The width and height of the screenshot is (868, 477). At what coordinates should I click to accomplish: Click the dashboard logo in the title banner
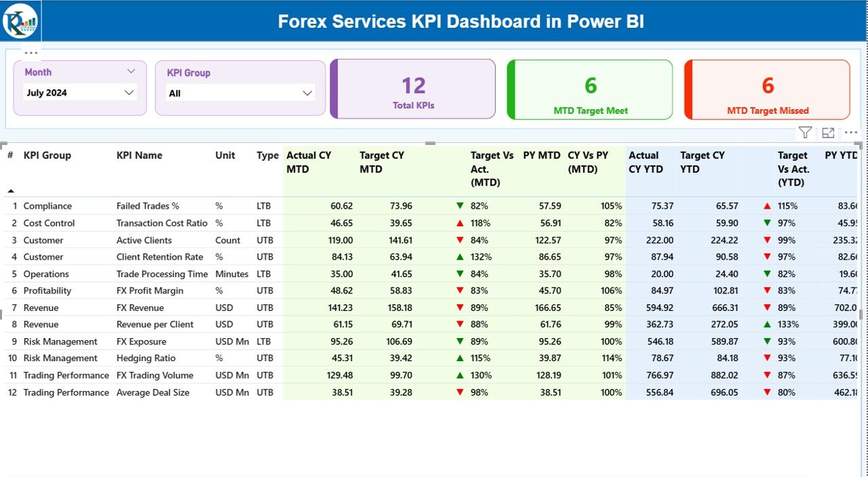(20, 21)
